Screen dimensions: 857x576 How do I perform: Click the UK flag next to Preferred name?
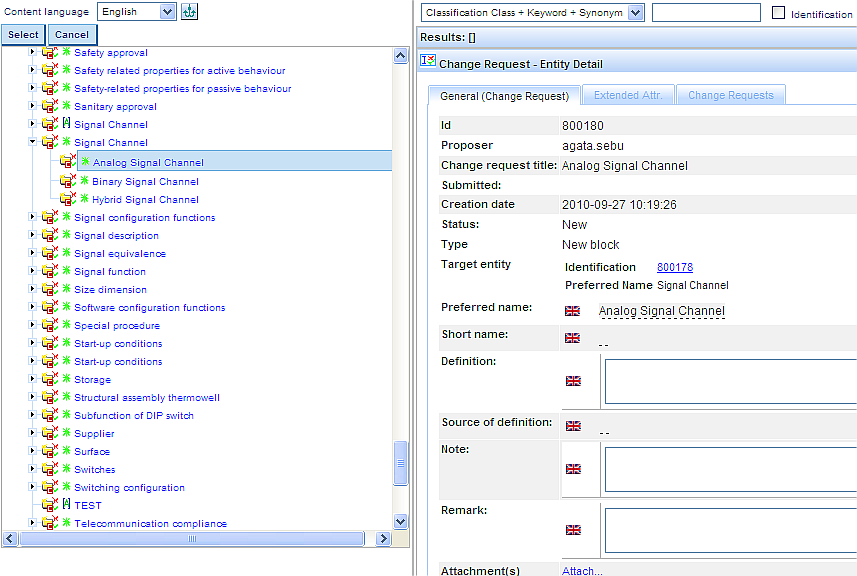[x=572, y=311]
